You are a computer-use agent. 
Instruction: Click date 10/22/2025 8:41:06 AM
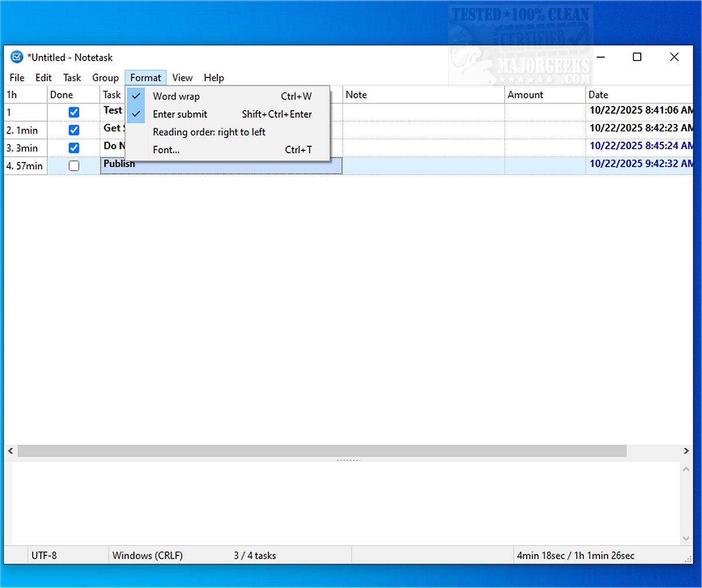tap(641, 110)
